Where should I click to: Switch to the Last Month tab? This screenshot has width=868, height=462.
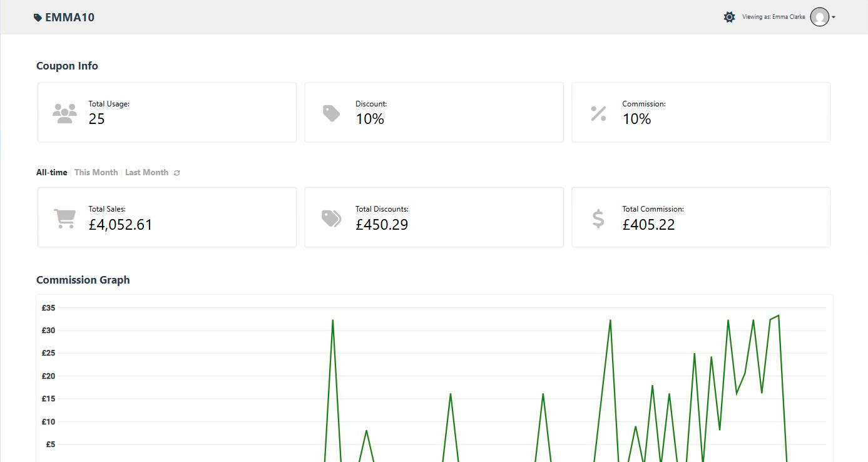tap(146, 172)
